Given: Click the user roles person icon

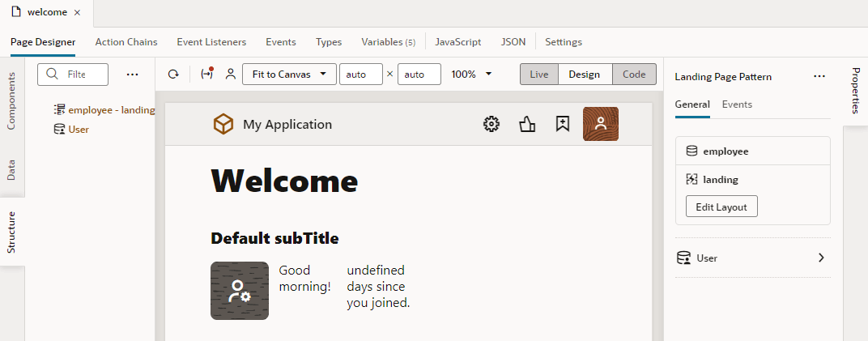Looking at the screenshot, I should (x=231, y=75).
